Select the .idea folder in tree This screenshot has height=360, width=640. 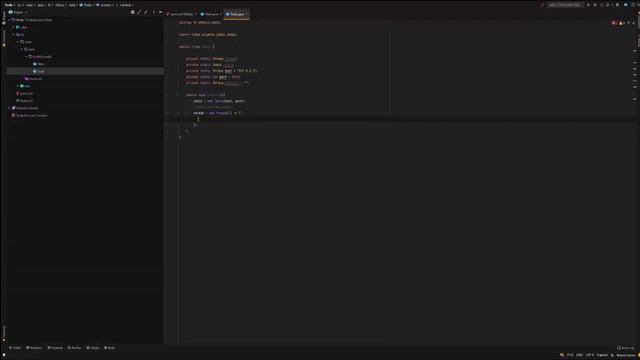pos(21,27)
